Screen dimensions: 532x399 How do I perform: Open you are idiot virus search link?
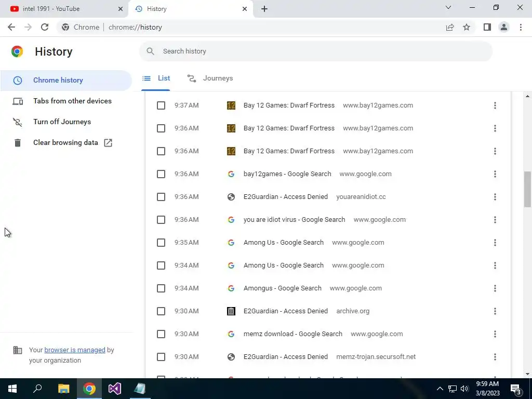pos(294,220)
